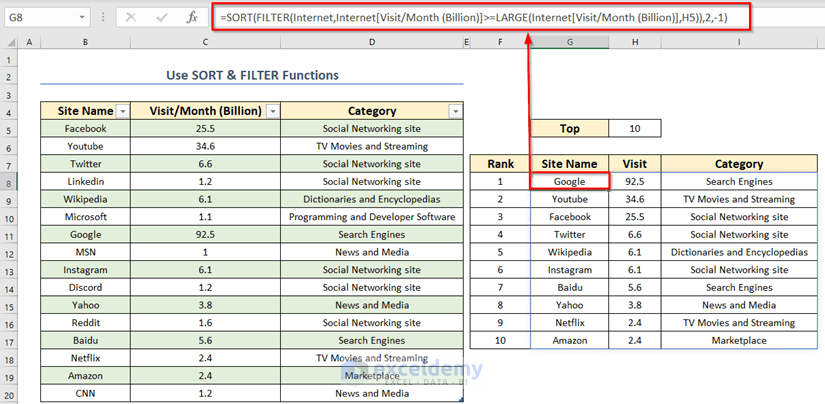Screen dimensions: 825x404
Task: Click the Select All corner button
Action: pos(9,42)
